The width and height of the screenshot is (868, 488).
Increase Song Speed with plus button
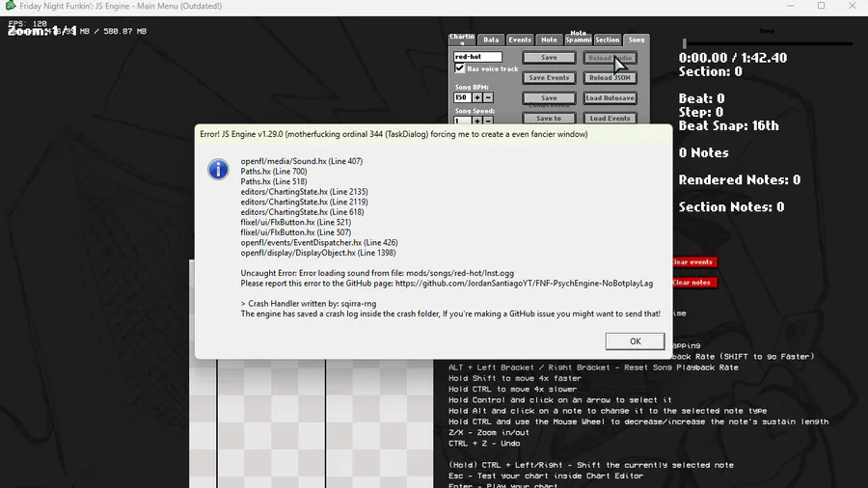point(477,120)
